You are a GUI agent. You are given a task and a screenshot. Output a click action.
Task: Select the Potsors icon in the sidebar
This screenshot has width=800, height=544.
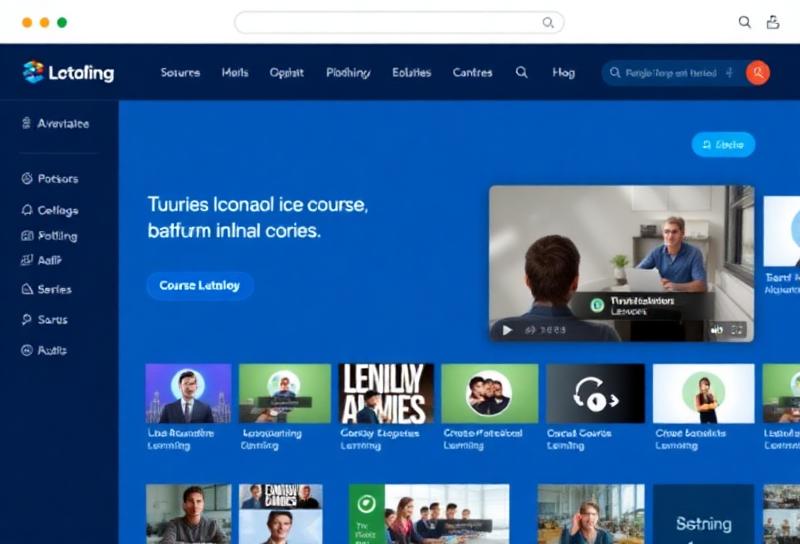[x=28, y=179]
